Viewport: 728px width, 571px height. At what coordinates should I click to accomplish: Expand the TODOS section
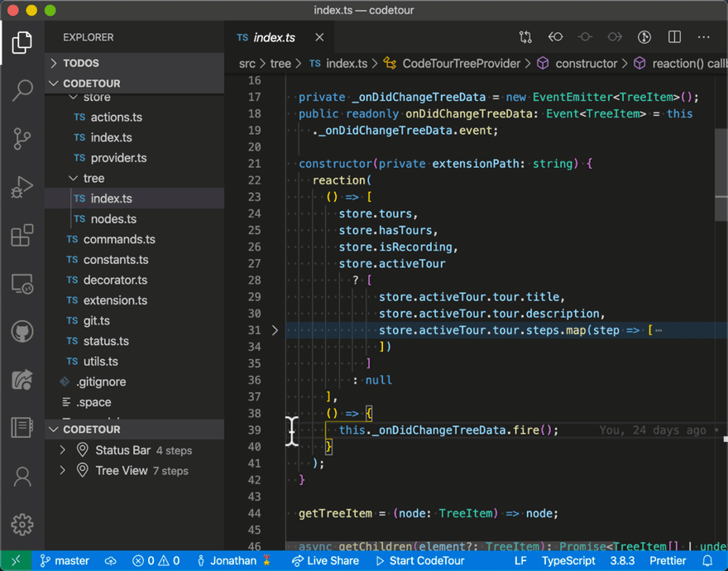[x=135, y=63]
